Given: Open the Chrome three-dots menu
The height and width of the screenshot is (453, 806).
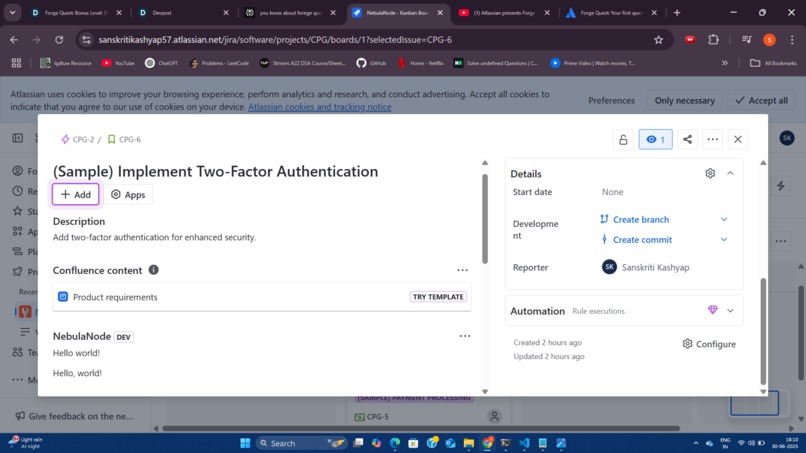Looking at the screenshot, I should coord(792,40).
